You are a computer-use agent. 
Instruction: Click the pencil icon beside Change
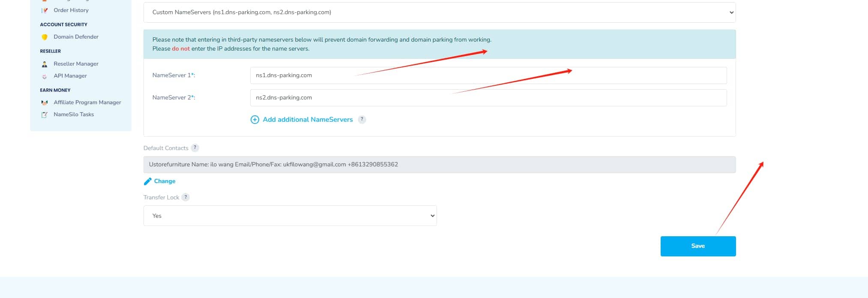(x=148, y=181)
